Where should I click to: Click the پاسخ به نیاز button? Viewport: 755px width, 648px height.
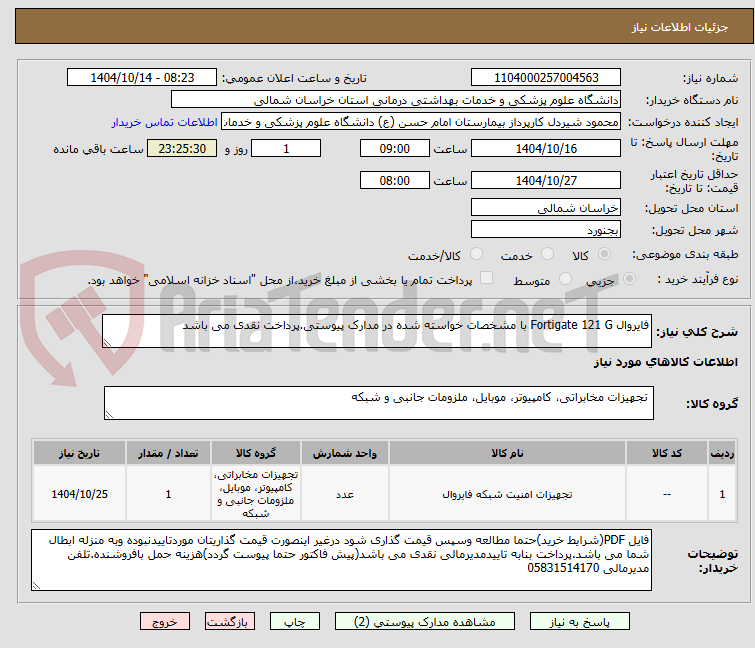pyautogui.click(x=580, y=622)
